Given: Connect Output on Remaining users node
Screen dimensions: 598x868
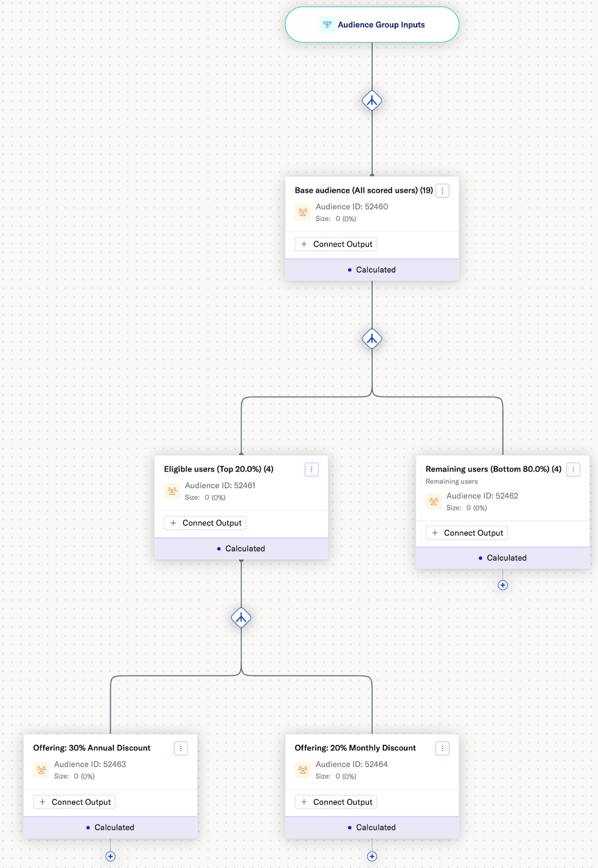Looking at the screenshot, I should tap(467, 533).
